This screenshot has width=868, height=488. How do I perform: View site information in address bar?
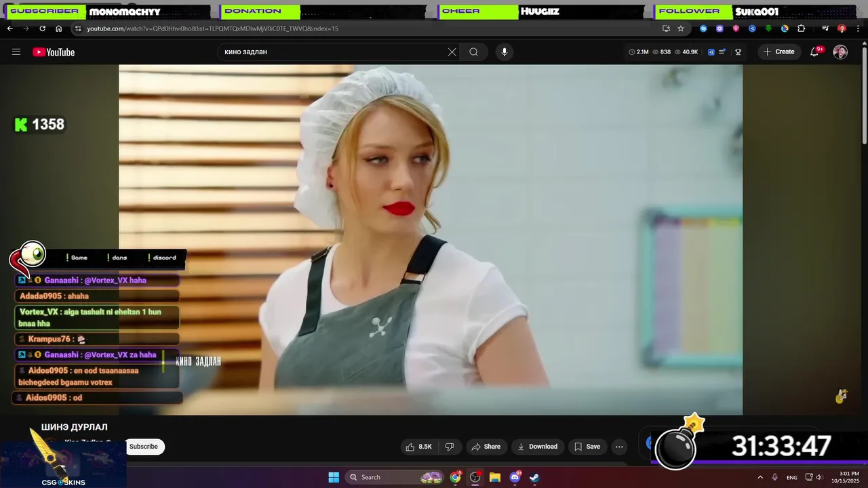(x=78, y=28)
